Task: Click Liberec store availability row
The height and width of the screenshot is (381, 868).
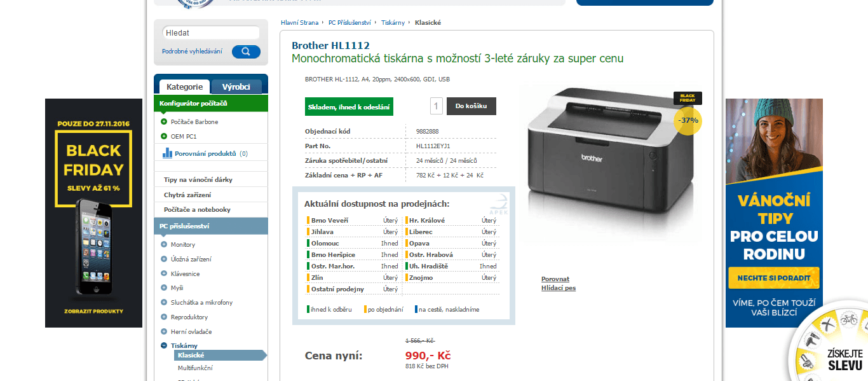Action: click(451, 232)
